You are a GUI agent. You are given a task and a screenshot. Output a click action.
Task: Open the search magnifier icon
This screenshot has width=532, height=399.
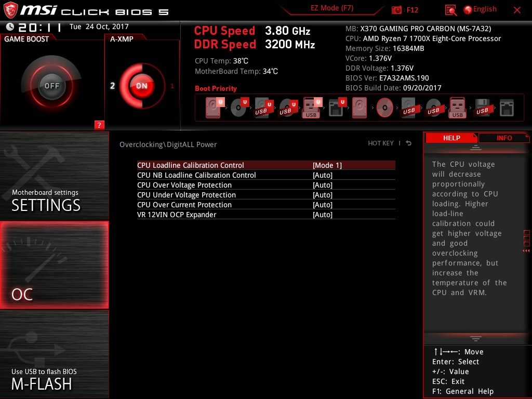pos(450,10)
